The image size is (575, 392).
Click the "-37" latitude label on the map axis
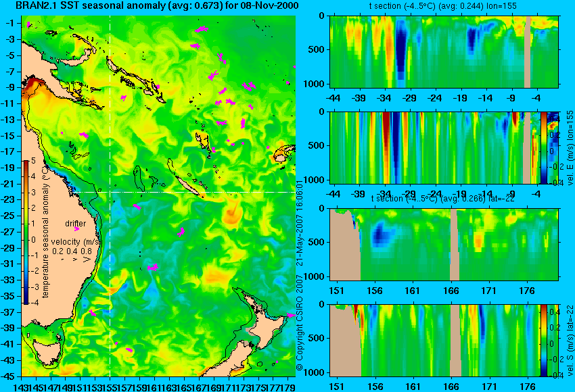tap(8, 313)
